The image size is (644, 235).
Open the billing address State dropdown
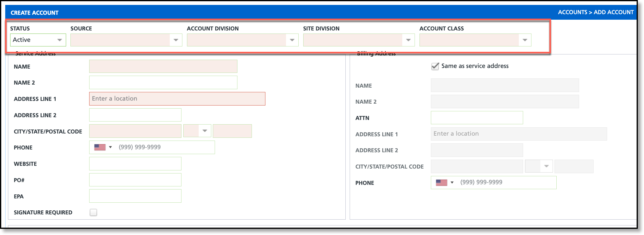[539, 166]
